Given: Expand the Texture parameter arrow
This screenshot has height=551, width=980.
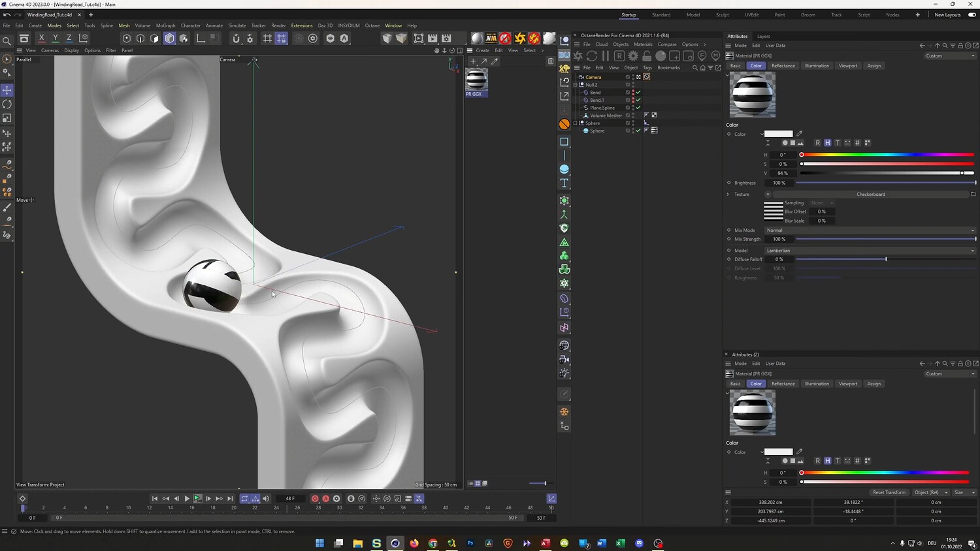Looking at the screenshot, I should (728, 195).
